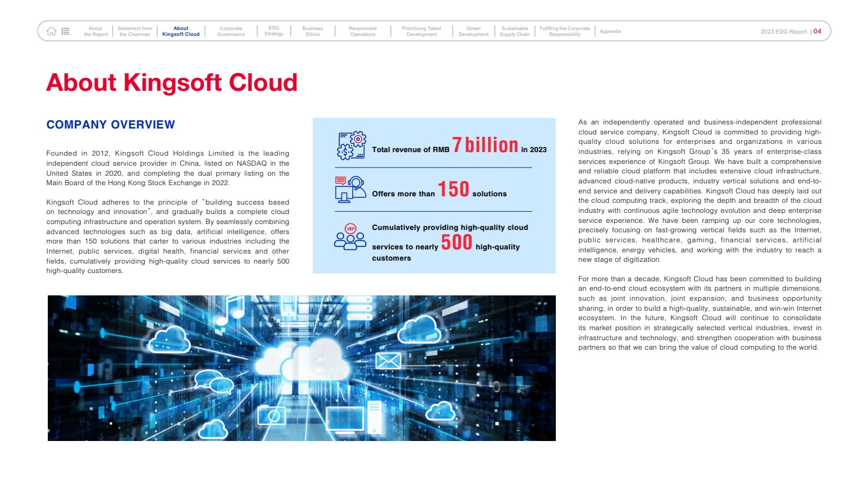
Task: Click the COMPANY OVERVIEW heading
Action: click(x=111, y=125)
